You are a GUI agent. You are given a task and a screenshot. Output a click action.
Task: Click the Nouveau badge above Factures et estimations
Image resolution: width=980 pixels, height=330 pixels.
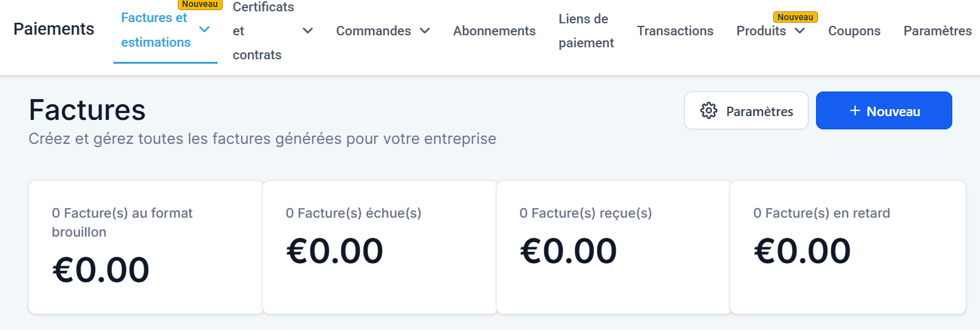click(x=199, y=4)
